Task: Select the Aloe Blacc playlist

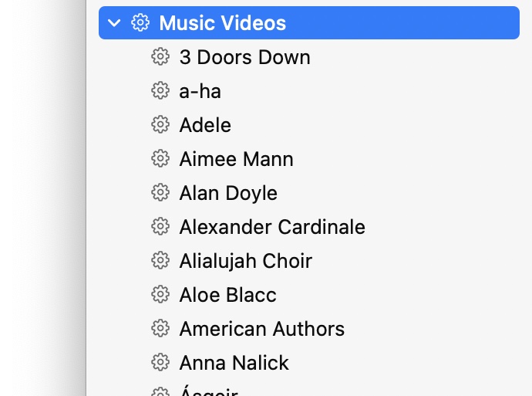Action: pos(227,295)
